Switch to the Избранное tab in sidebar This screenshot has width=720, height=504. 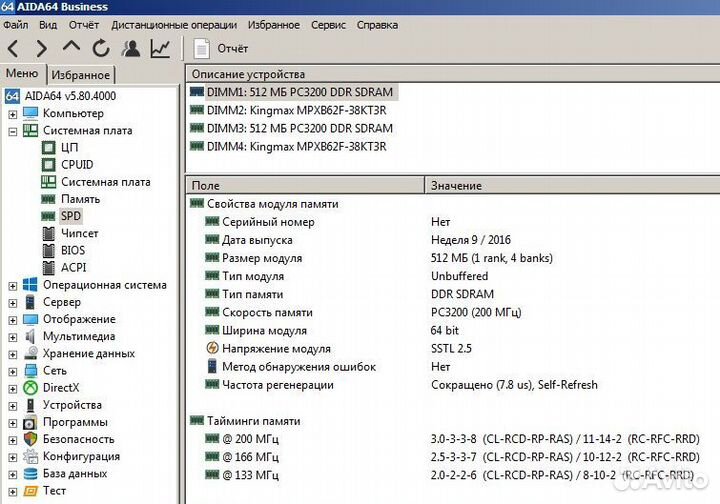[80, 75]
